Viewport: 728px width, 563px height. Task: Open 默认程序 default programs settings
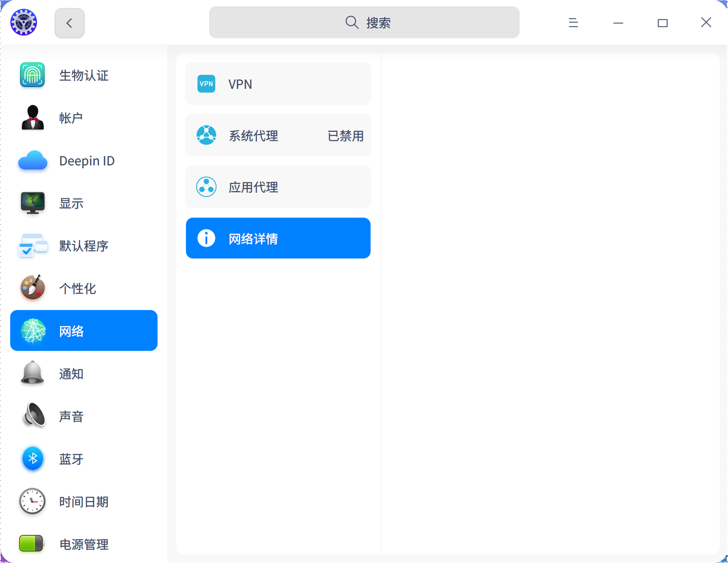click(x=32, y=246)
